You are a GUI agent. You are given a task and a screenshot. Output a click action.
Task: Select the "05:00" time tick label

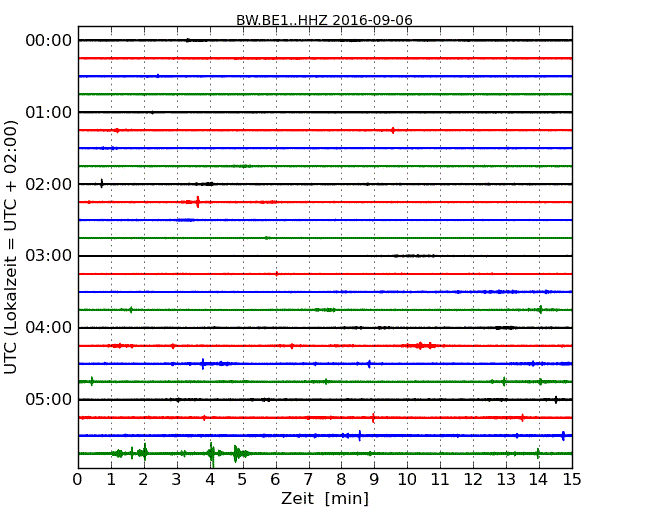49,399
